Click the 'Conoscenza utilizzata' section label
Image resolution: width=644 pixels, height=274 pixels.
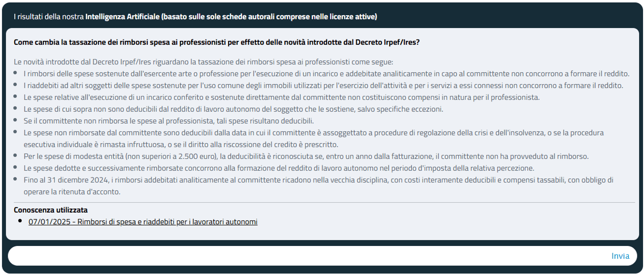point(50,210)
